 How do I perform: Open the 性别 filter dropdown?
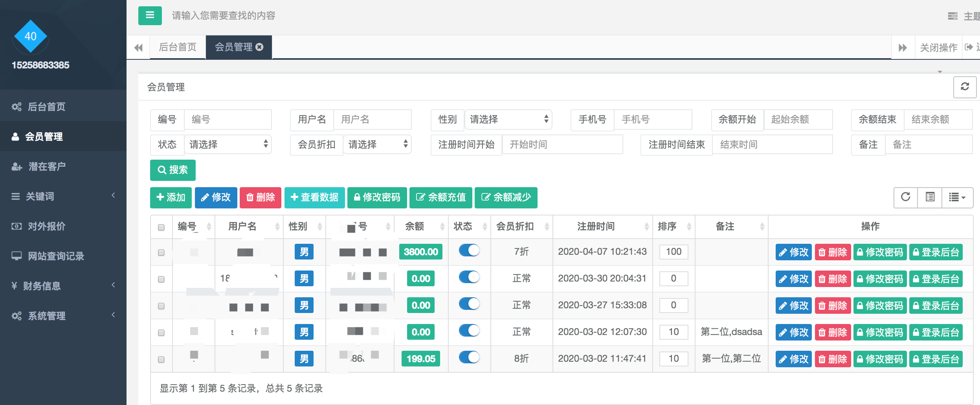508,120
